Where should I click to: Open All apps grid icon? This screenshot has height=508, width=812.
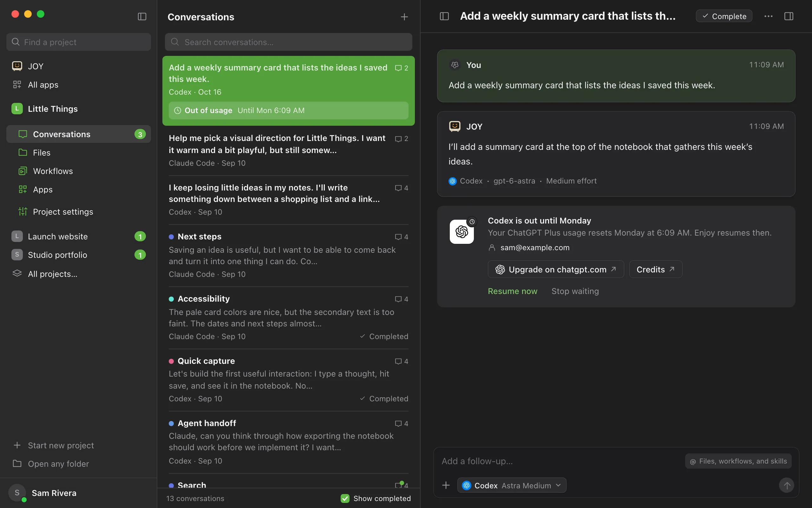17,85
